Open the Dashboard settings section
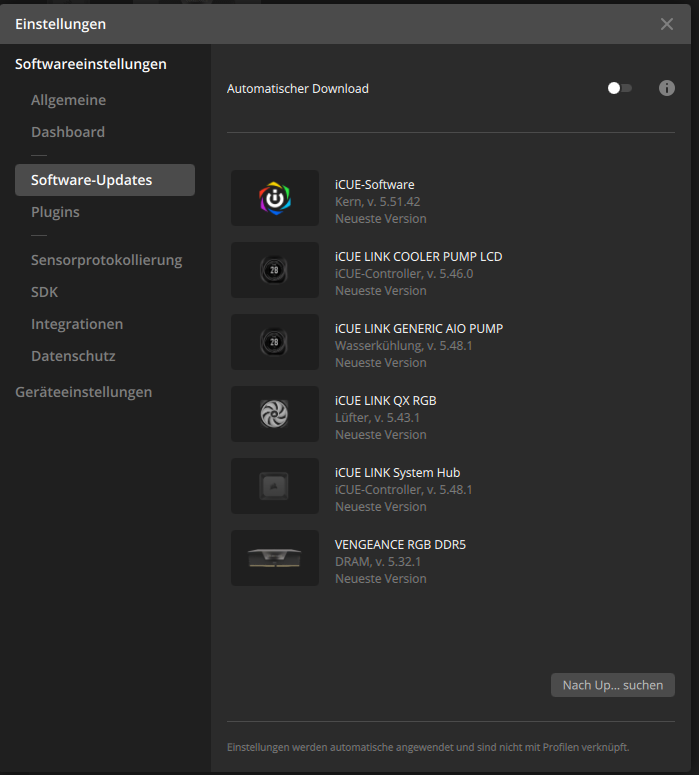The width and height of the screenshot is (699, 775). click(68, 132)
